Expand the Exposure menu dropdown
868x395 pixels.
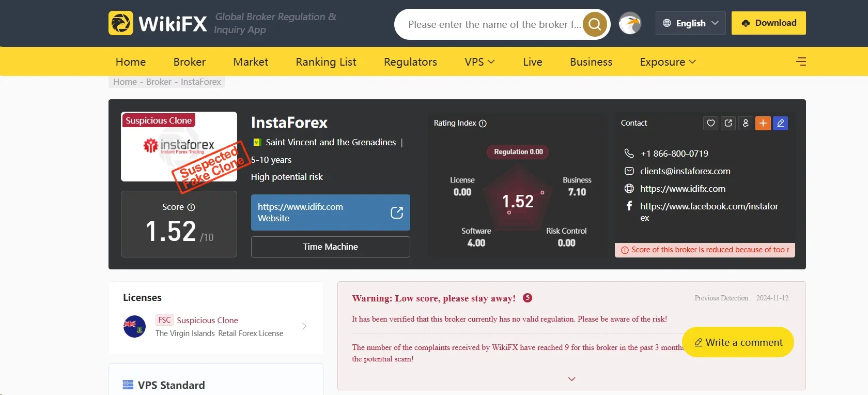(668, 62)
